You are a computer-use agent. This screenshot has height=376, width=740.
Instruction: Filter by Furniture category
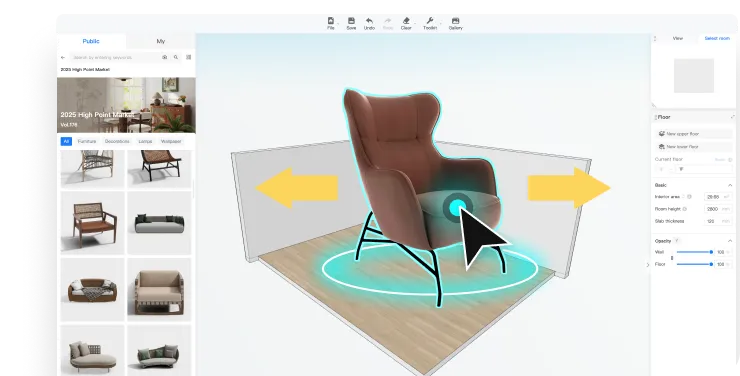tap(87, 141)
